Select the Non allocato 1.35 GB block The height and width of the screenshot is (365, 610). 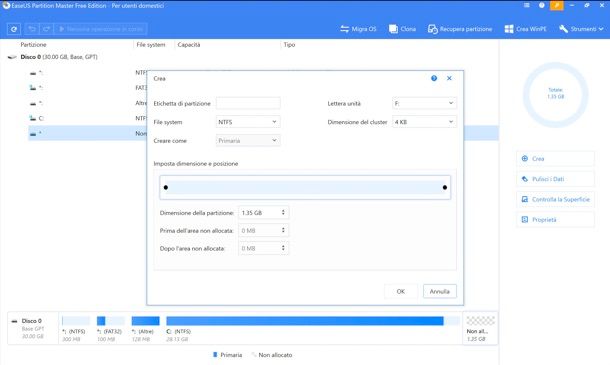[x=480, y=329]
